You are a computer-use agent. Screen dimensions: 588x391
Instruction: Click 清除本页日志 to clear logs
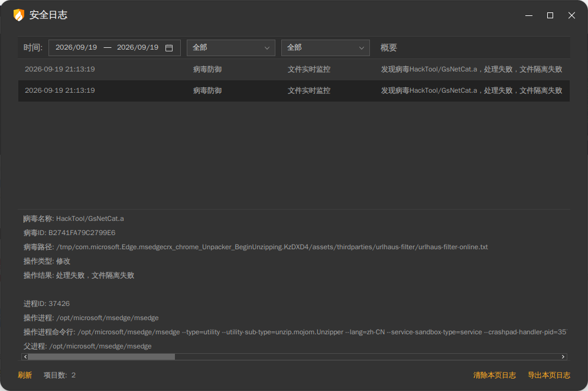495,375
